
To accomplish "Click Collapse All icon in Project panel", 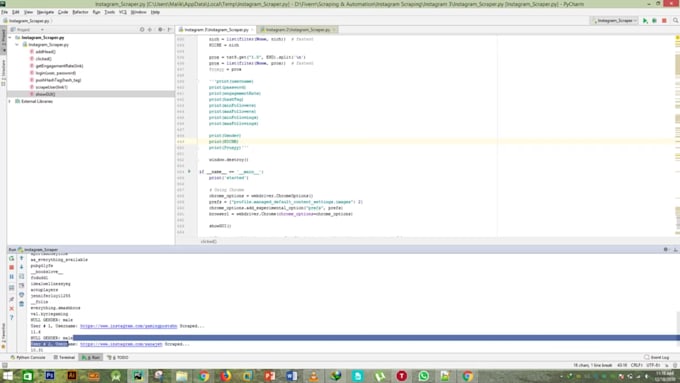I will click(x=150, y=29).
